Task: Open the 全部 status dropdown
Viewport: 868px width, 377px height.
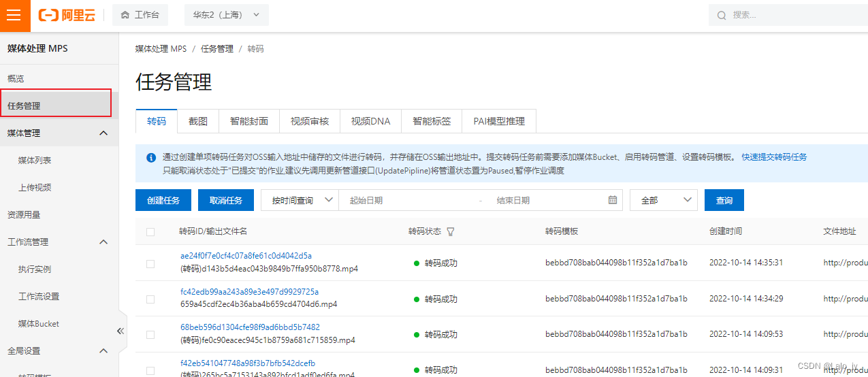Action: click(664, 200)
